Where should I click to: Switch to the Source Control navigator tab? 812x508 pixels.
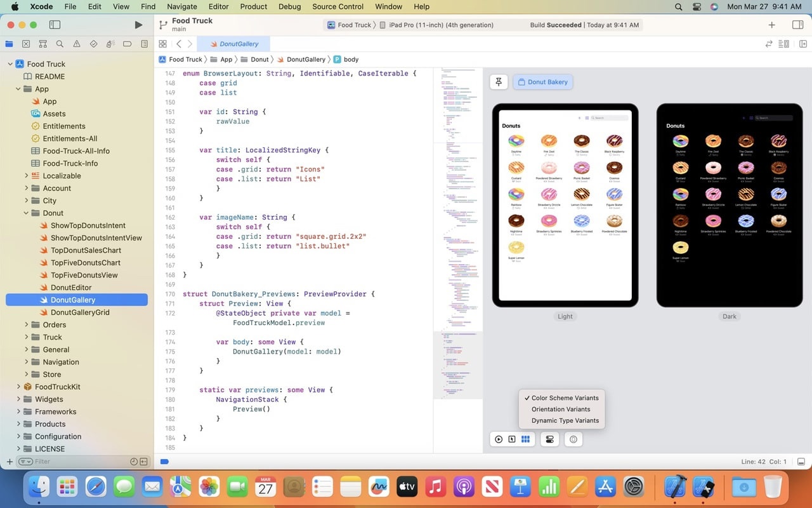(x=26, y=44)
